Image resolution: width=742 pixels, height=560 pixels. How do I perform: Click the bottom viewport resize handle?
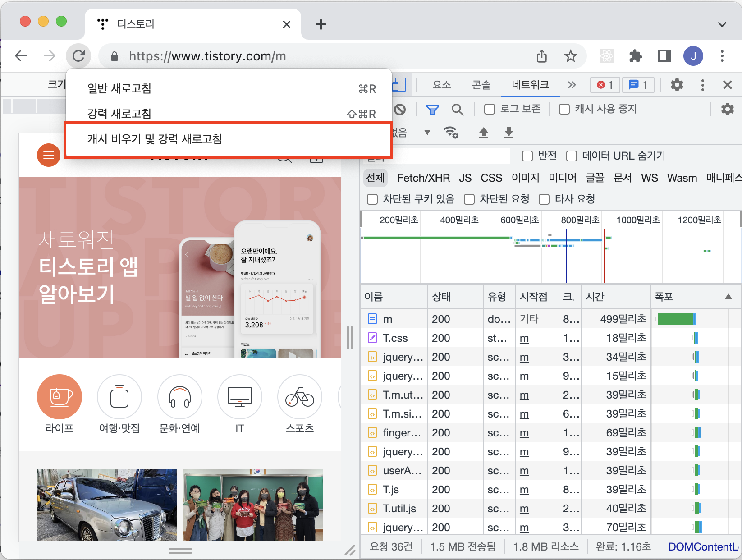(180, 551)
